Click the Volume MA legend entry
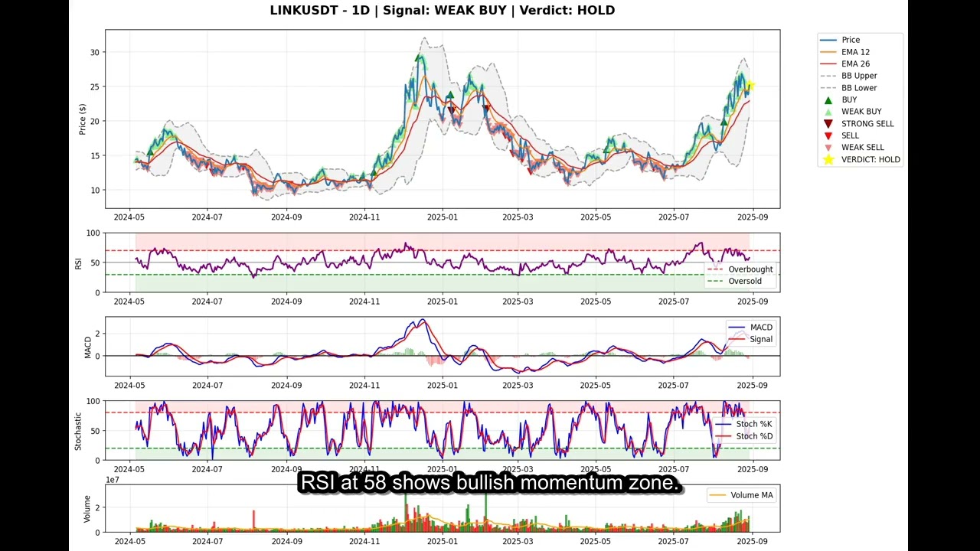The height and width of the screenshot is (551, 980). click(741, 495)
